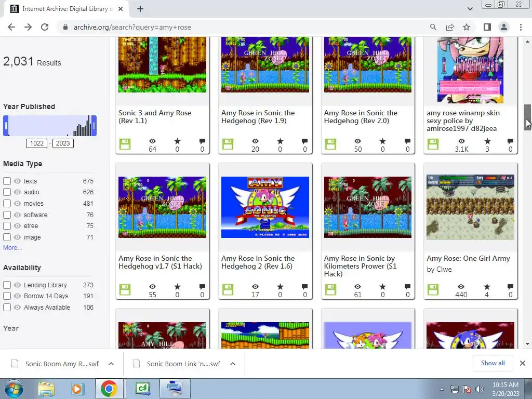Show hidden system tray icons arrow

tap(442, 389)
